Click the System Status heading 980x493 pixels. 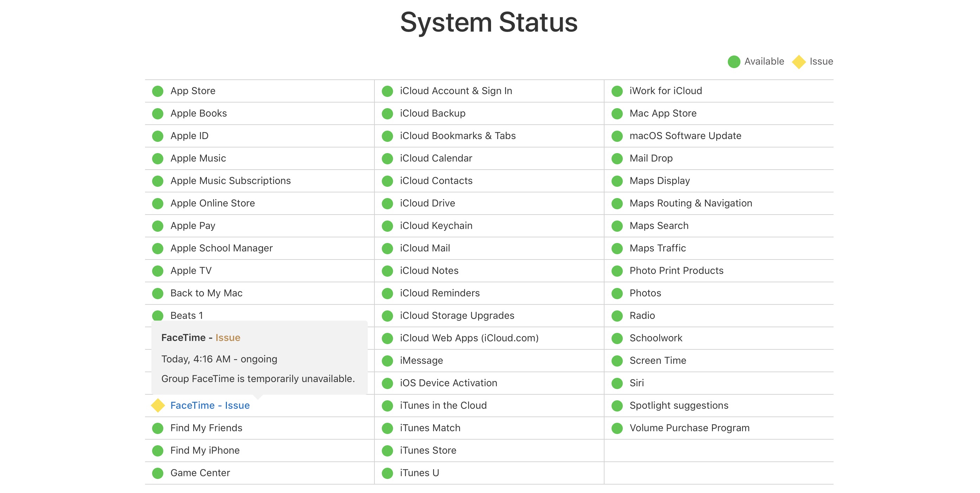pos(489,22)
